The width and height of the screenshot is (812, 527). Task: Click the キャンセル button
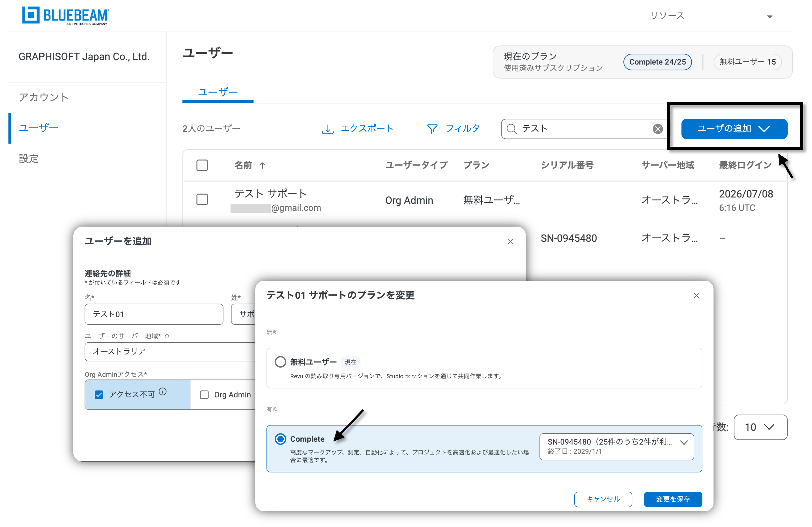pyautogui.click(x=603, y=499)
